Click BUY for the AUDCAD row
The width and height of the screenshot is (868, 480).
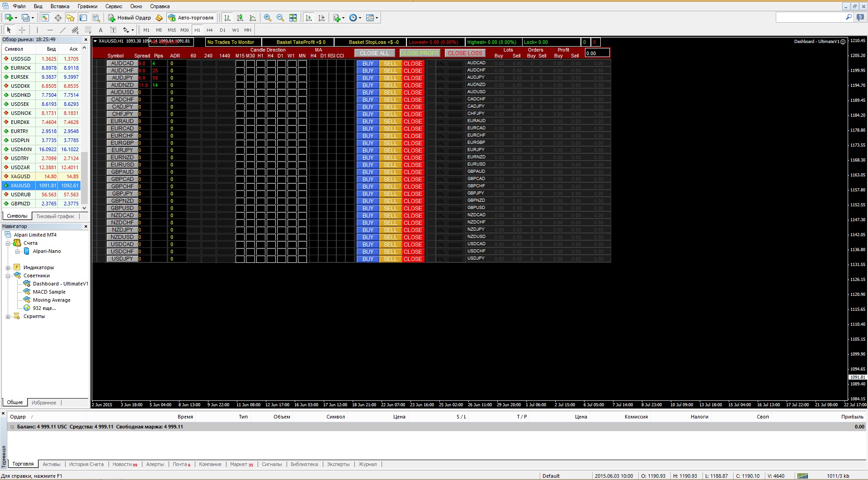point(368,64)
